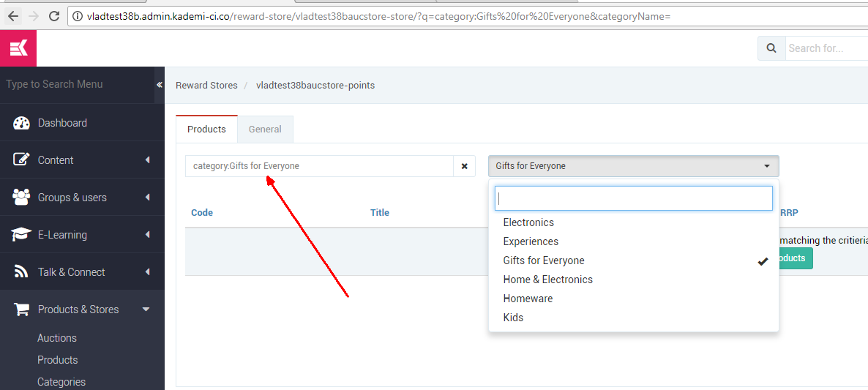Sort table by RRP column

[789, 212]
